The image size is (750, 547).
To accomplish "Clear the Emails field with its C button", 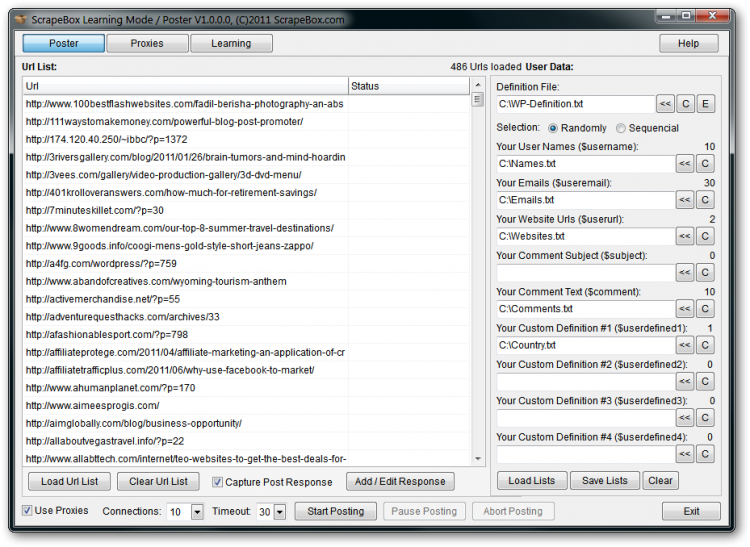I will tap(705, 200).
